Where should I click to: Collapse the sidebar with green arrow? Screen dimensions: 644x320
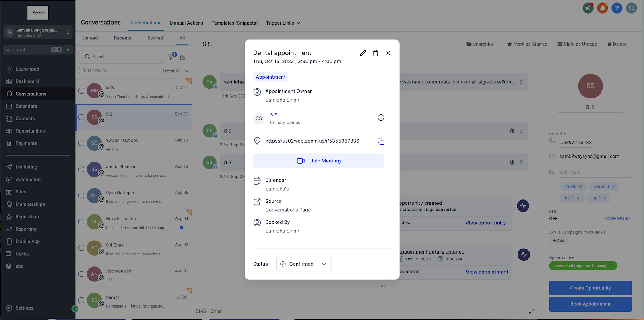pyautogui.click(x=74, y=309)
